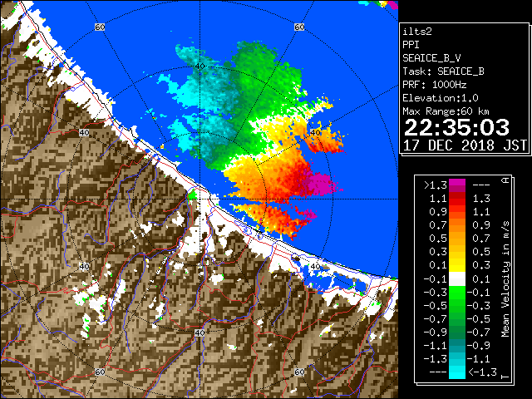Click the >1.3 legend value

tap(436, 185)
